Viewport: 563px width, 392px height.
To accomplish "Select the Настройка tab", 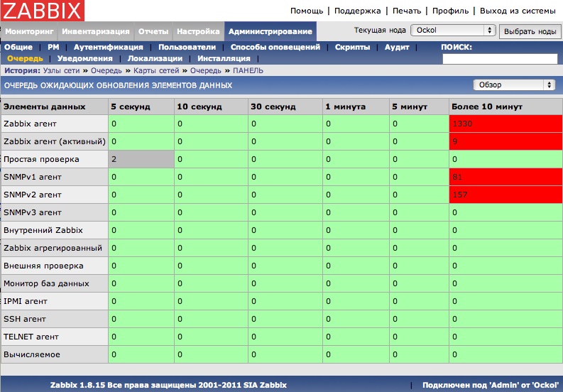I will click(x=198, y=32).
